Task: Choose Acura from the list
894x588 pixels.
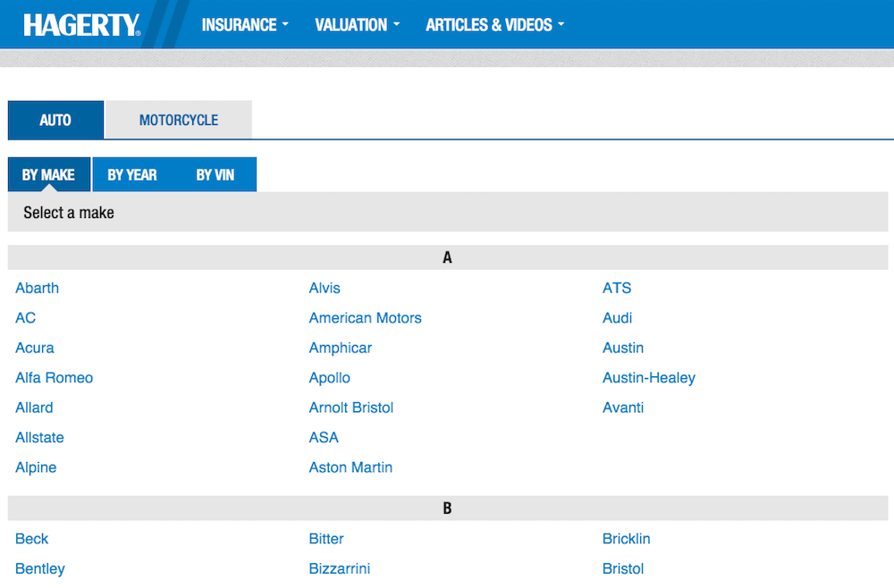Action: (35, 348)
